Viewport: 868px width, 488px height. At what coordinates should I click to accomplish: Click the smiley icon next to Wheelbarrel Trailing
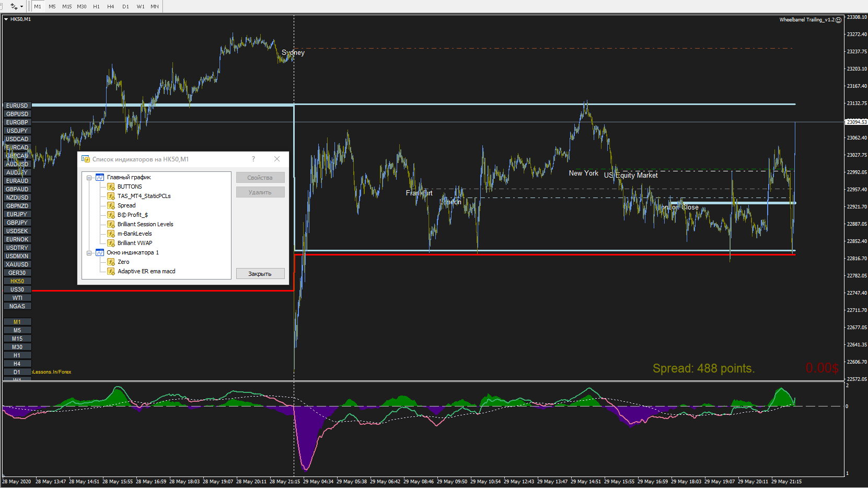coord(839,20)
